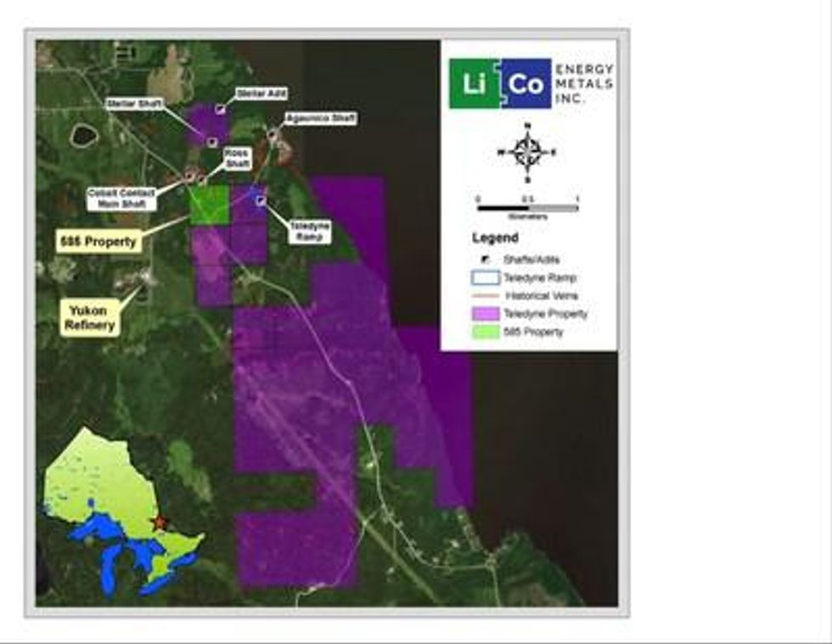Click the Agaunico Shaft marker on map
Viewport: 832px width, 644px height.
click(x=273, y=134)
